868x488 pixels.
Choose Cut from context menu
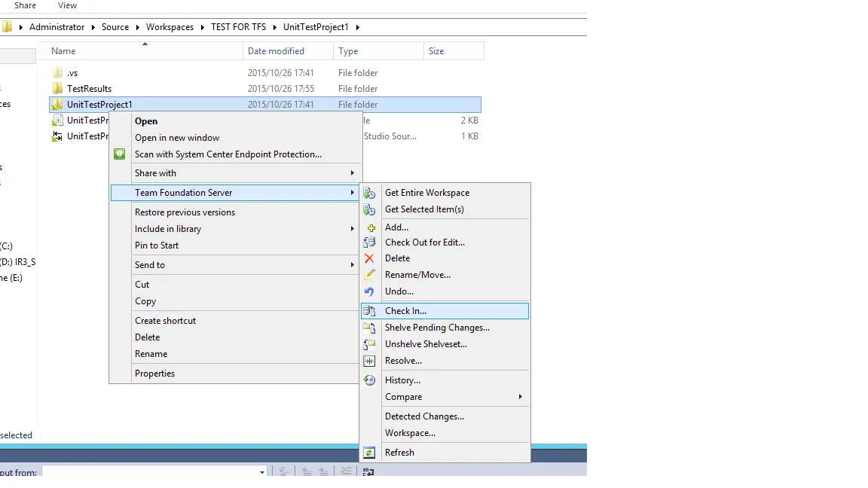click(x=142, y=285)
